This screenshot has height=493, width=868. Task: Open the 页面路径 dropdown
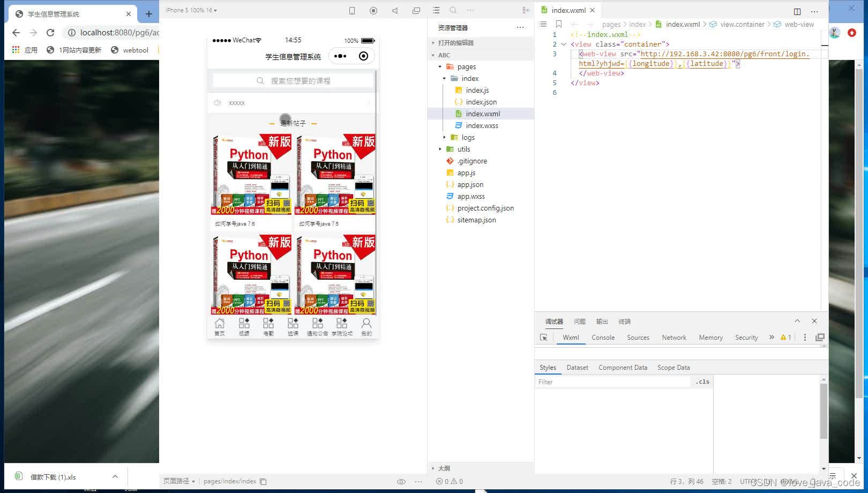tap(179, 481)
